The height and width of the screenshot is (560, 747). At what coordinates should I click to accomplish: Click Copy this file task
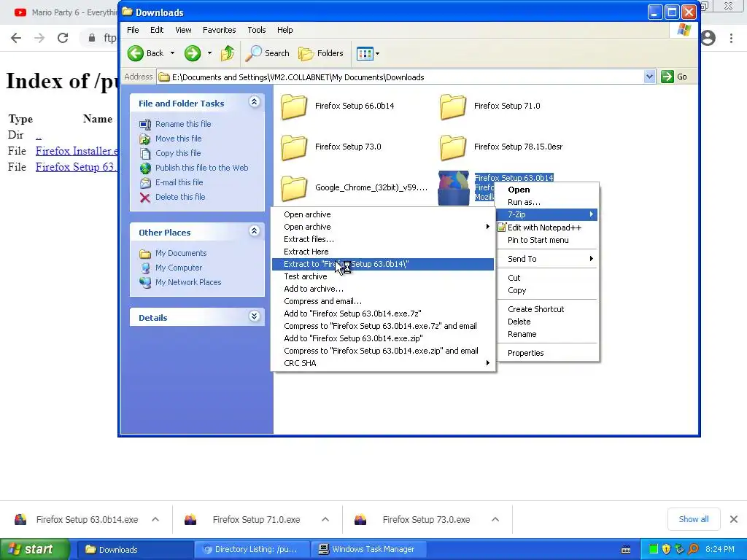tap(178, 153)
